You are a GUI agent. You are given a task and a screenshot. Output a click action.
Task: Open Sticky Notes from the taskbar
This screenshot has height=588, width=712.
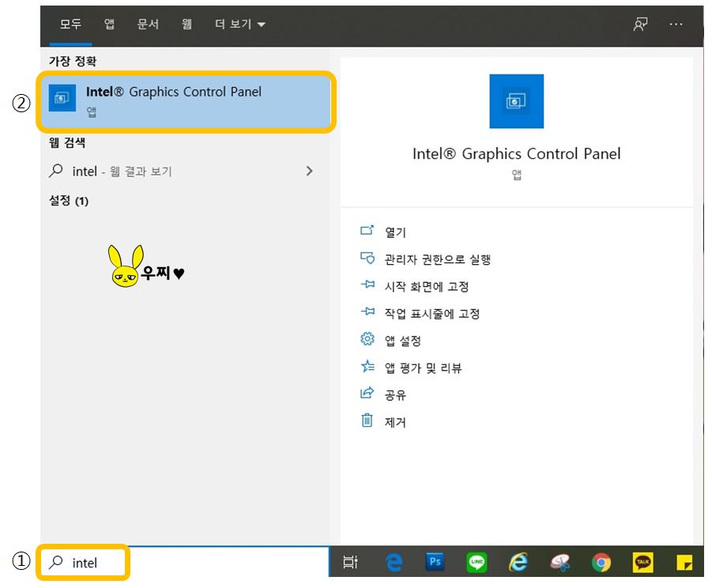point(684,562)
